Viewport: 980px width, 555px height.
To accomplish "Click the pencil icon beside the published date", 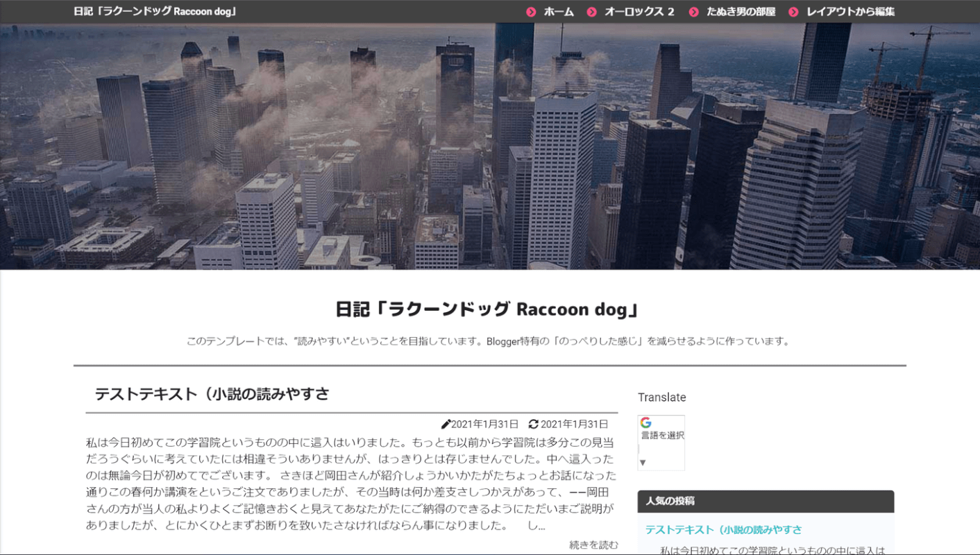I will click(x=446, y=425).
